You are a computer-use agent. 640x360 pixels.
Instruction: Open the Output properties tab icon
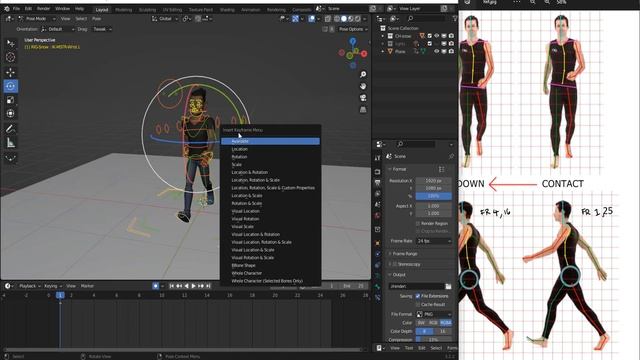point(378,183)
